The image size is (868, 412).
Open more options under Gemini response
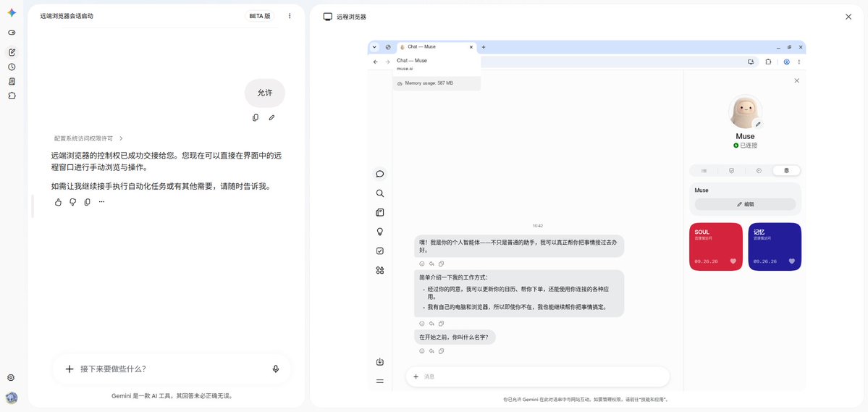click(101, 202)
